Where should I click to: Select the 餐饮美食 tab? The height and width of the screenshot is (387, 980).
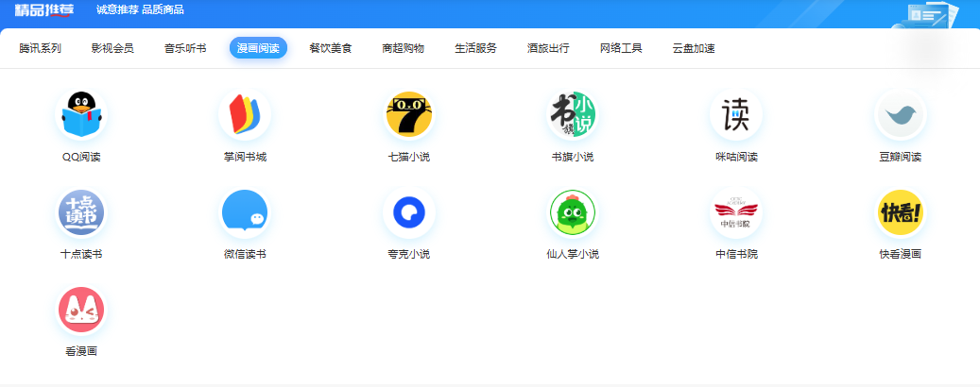tap(330, 48)
